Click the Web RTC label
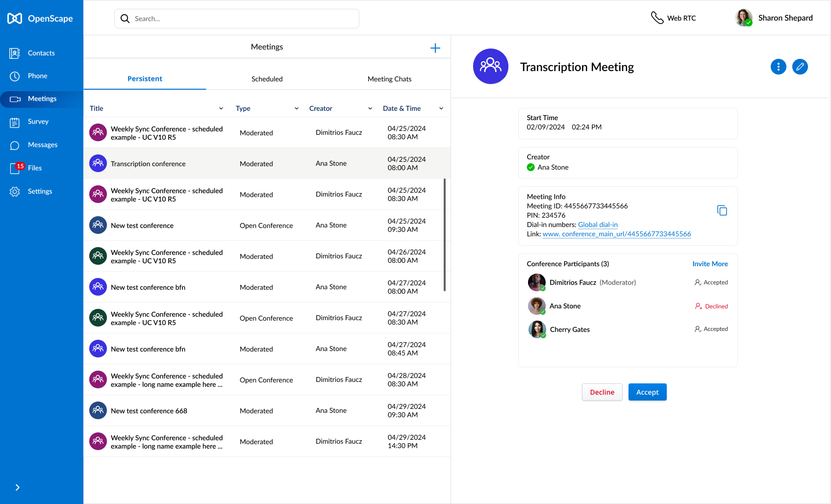Image resolution: width=831 pixels, height=504 pixels. pyautogui.click(x=681, y=18)
